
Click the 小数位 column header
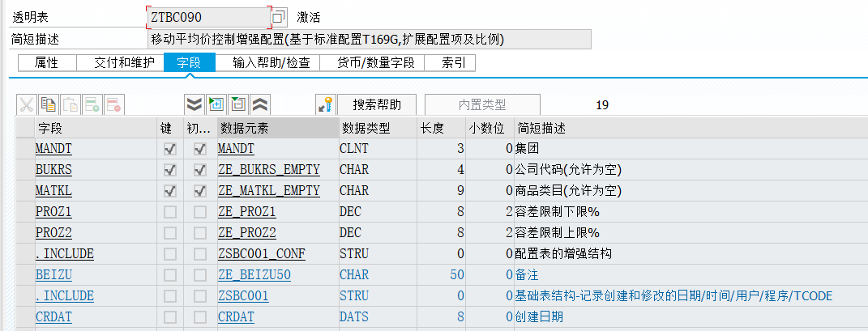click(x=490, y=128)
